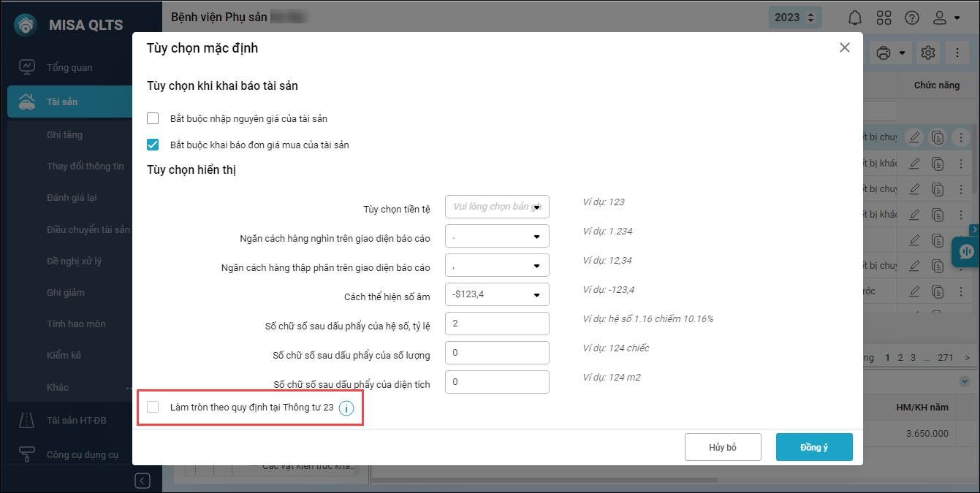980x493 pixels.
Task: Open the chat support floating icon
Action: (x=966, y=252)
